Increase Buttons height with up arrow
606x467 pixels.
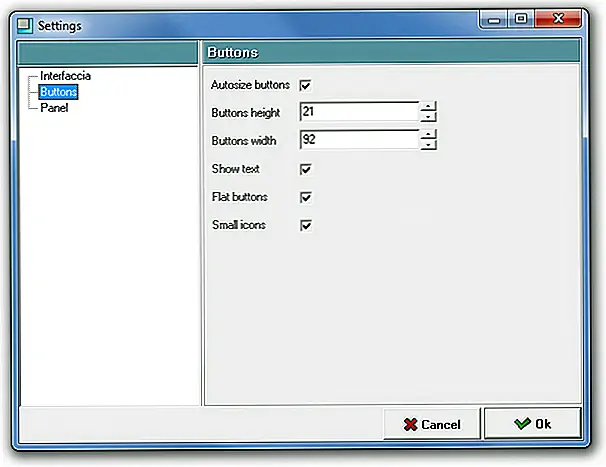tap(428, 107)
